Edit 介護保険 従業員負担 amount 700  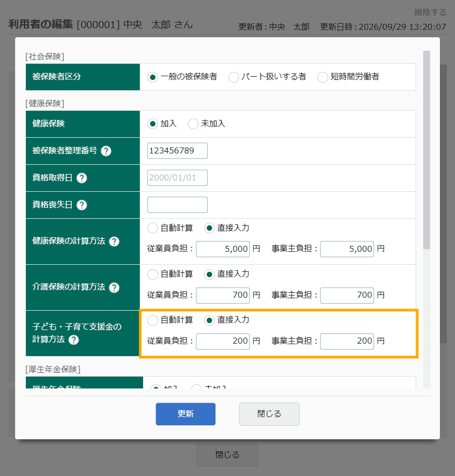tap(223, 296)
